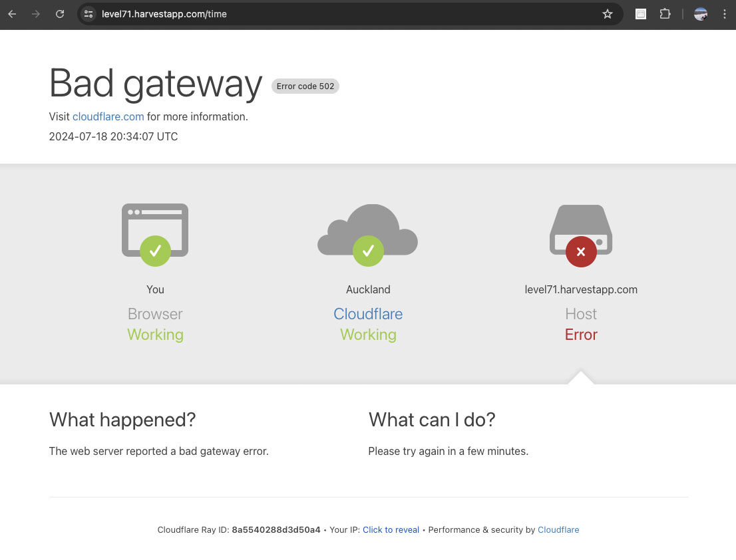Click the level71.harvestapp.com host label
Screen dimensions: 736x560
[581, 289]
